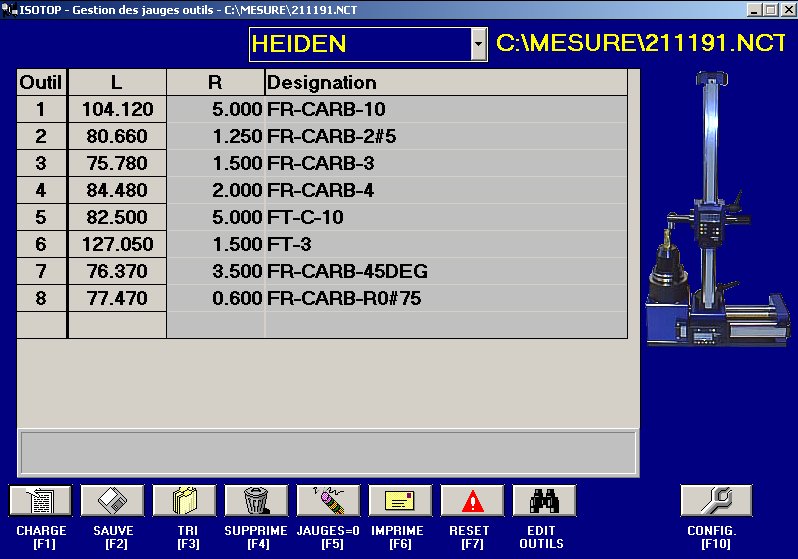Viewport: 798px width, 559px height.
Task: Select tool row number 2
Action: pyautogui.click(x=41, y=136)
